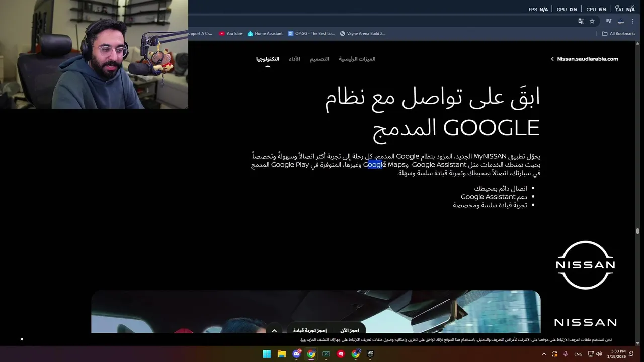
Task: Click the car interior image
Action: pyautogui.click(x=316, y=312)
